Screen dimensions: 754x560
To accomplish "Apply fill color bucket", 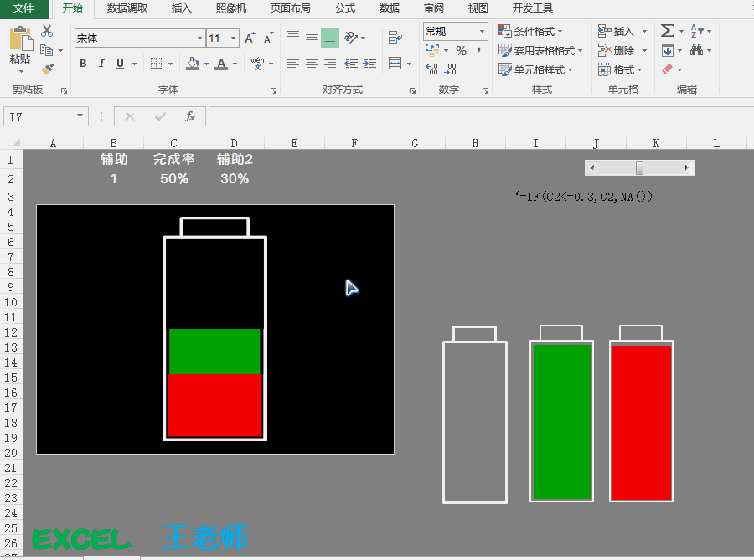I will (193, 64).
